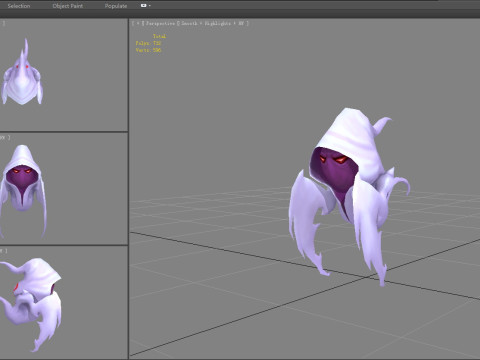
Task: Open the Perspective viewport label menu
Action: coord(160,23)
